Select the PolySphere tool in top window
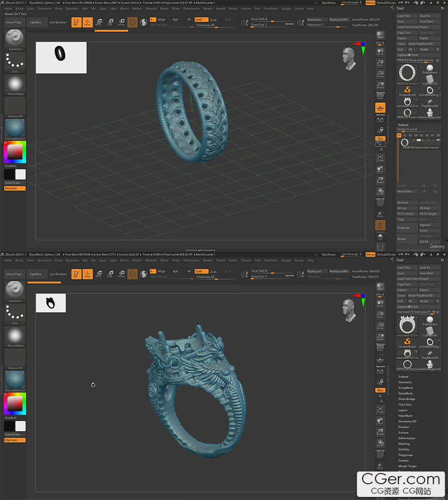 pyautogui.click(x=430, y=69)
